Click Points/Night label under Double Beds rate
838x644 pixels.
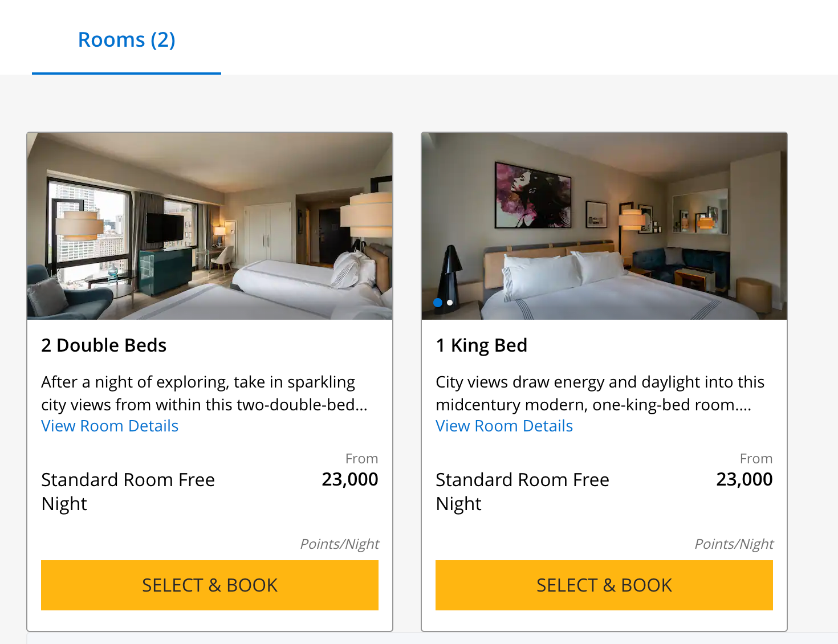[x=340, y=544]
